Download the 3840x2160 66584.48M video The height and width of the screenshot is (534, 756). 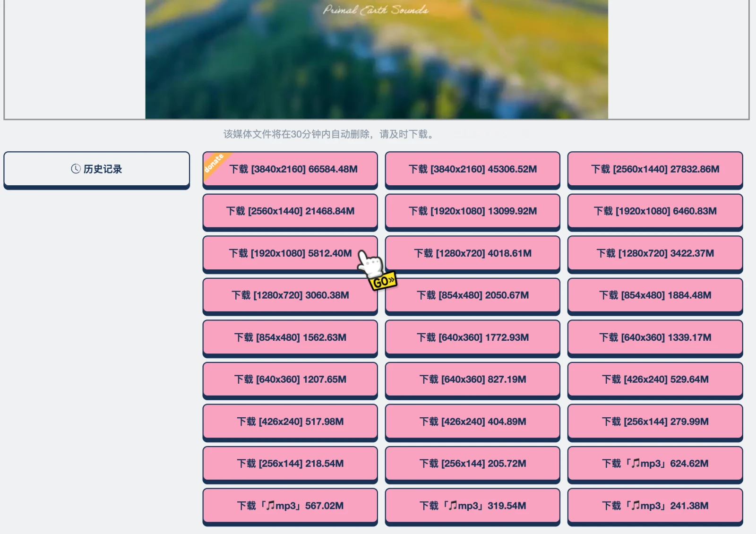(x=293, y=169)
